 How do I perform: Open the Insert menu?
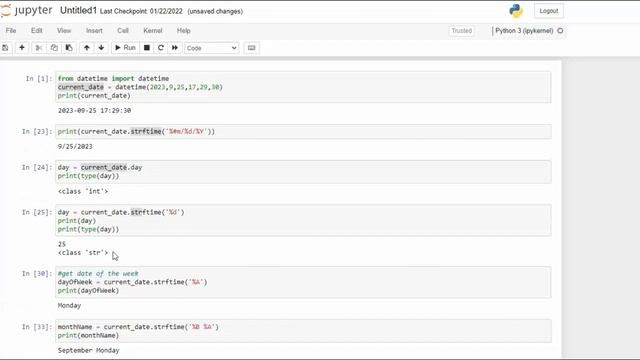tap(94, 31)
